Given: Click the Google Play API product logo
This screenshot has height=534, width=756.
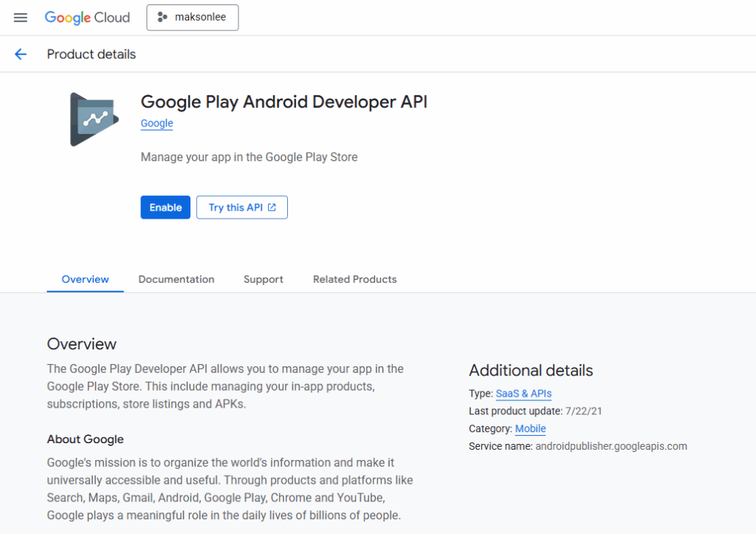Looking at the screenshot, I should click(94, 119).
